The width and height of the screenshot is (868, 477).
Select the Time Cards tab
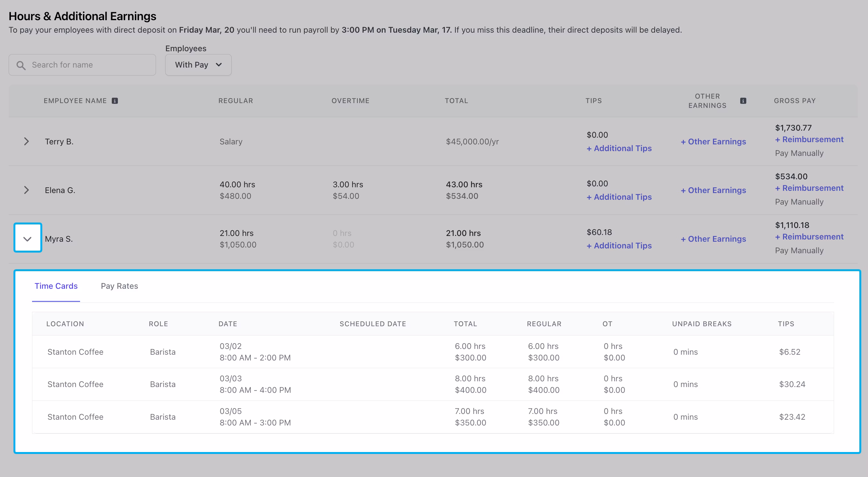point(56,286)
